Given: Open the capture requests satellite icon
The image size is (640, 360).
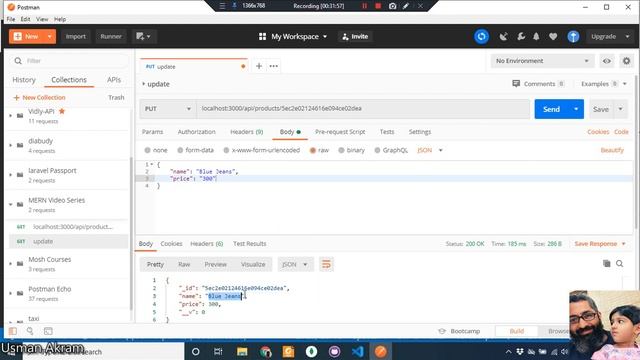Looking at the screenshot, I should coord(504,36).
